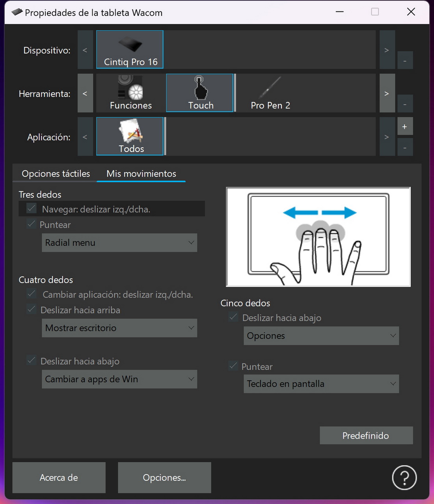Click the Acerca de button
This screenshot has height=504, width=434.
pos(59,478)
